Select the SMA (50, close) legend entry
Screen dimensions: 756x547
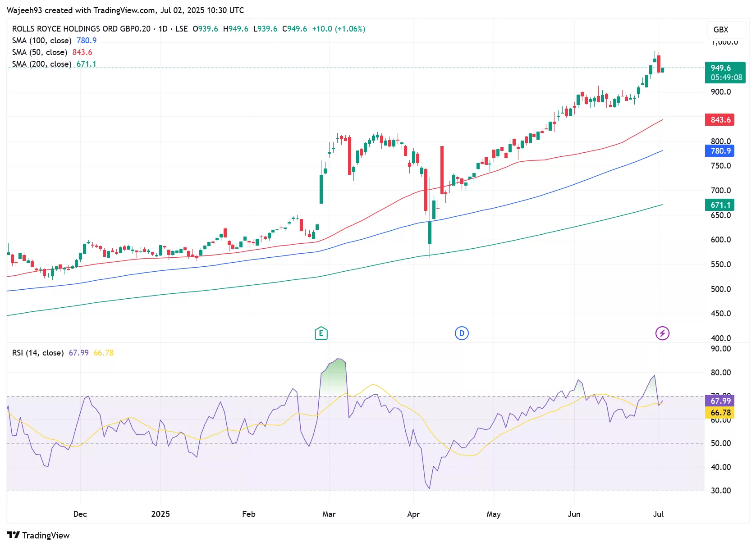(40, 52)
